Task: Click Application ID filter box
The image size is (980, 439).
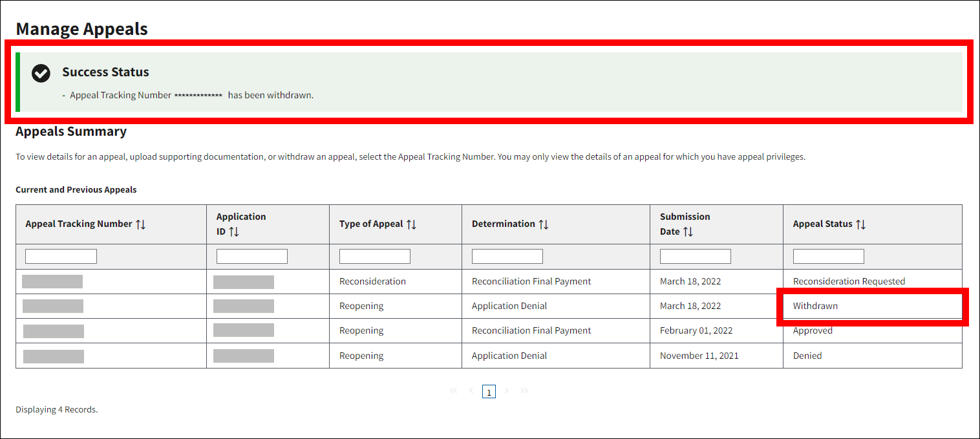Action: click(251, 257)
